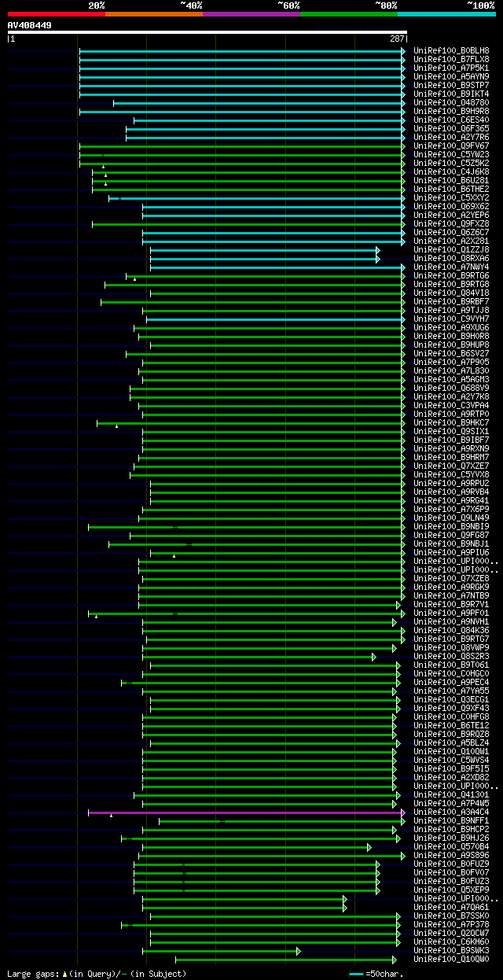This screenshot has width=503, height=980.
Task: Click on UniRef100_B9NBJ1 in the hit list
Action: pos(451,543)
